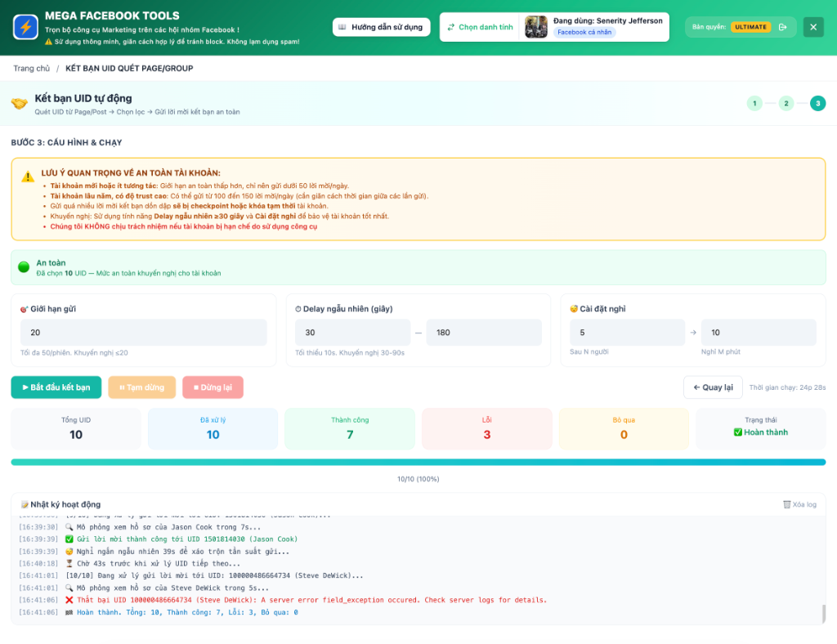Click the green Jason Cook success log line

(181, 539)
